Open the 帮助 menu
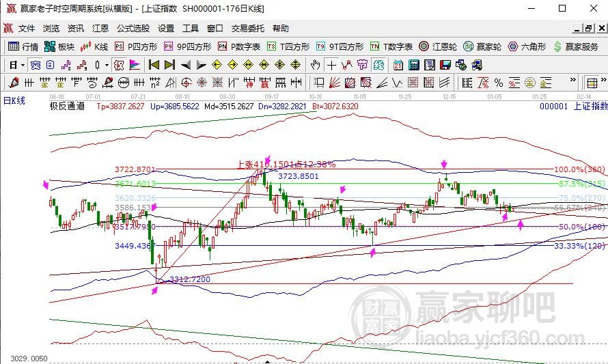Screen dimensions: 608x364 (281, 28)
